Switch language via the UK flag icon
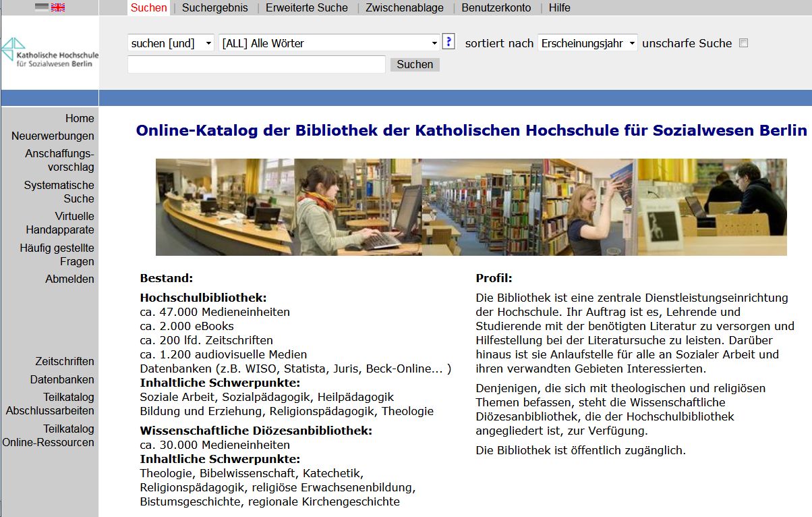This screenshot has width=812, height=517. 58,7
